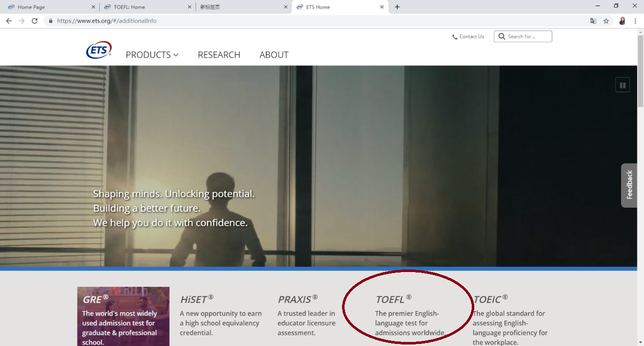The image size is (644, 346).
Task: Click the page vertical scrollbar thumb
Action: 640,71
